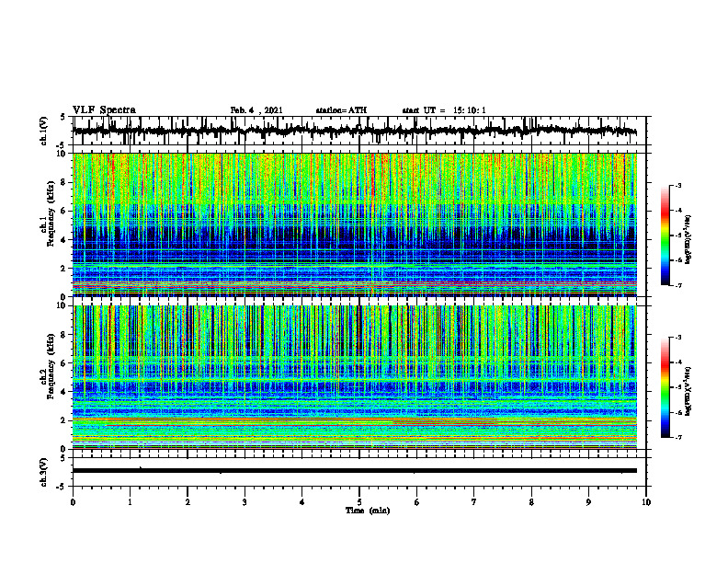Screen dimensions: 728x563
Task: Click the "4" kHz tick of ch.2 frequency axis
Action: tap(64, 392)
